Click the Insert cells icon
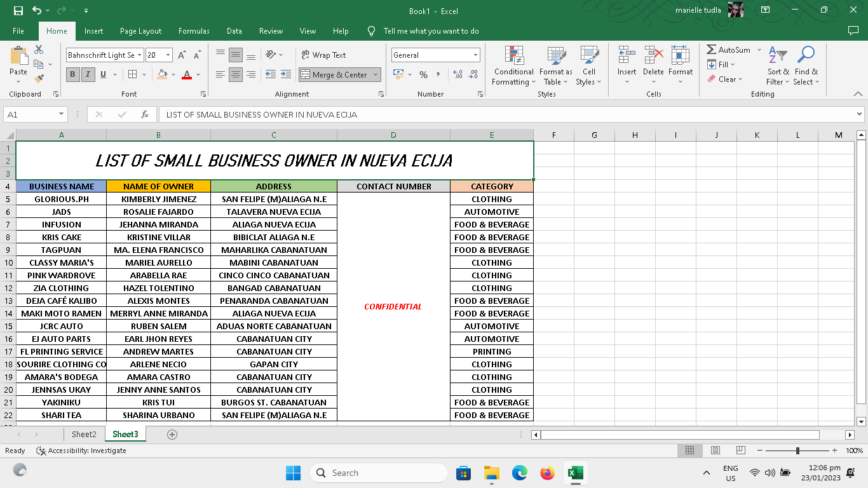868x488 pixels. pyautogui.click(x=627, y=55)
